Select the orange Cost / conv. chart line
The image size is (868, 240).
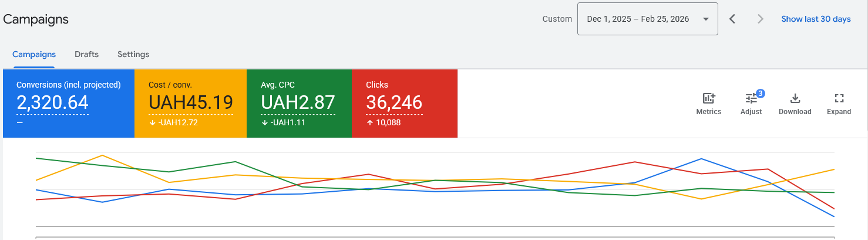click(x=103, y=155)
